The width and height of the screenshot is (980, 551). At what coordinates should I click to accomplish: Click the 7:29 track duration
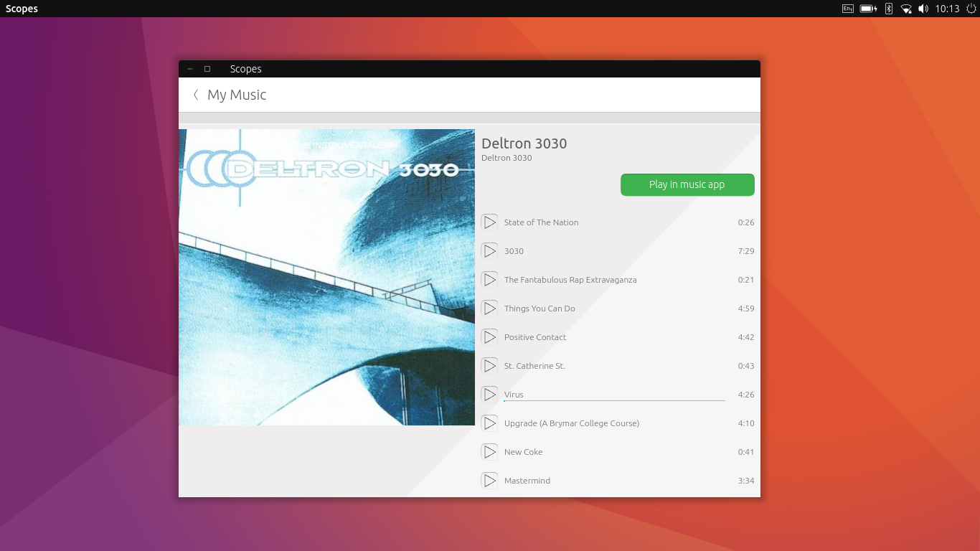pyautogui.click(x=746, y=251)
